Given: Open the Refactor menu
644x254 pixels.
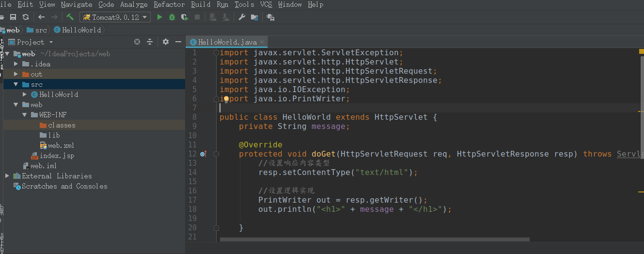Looking at the screenshot, I should (169, 4).
